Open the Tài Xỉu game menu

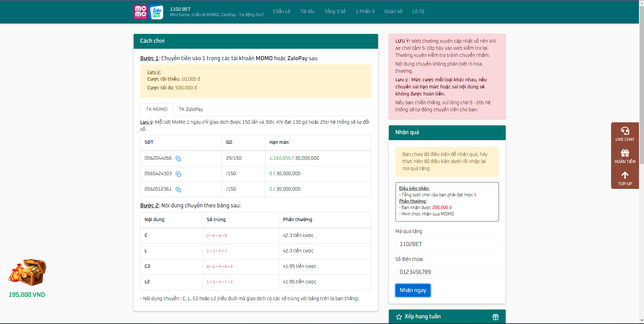tap(307, 11)
